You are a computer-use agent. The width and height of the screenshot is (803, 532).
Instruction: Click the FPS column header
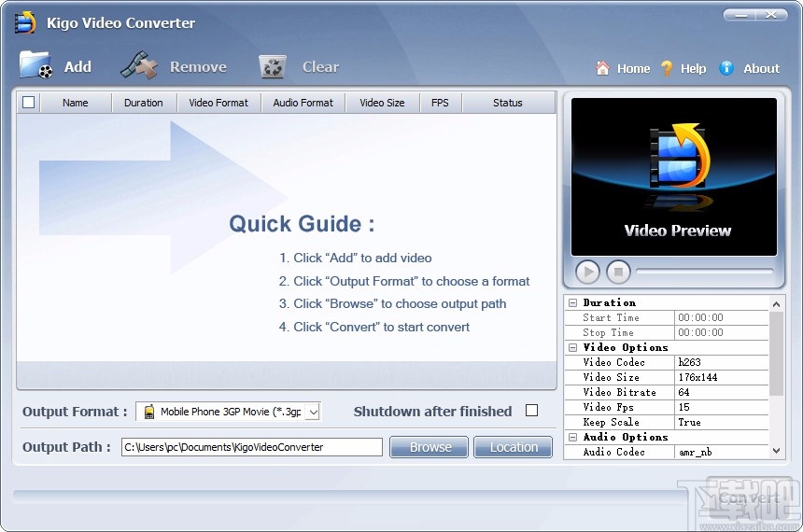440,103
